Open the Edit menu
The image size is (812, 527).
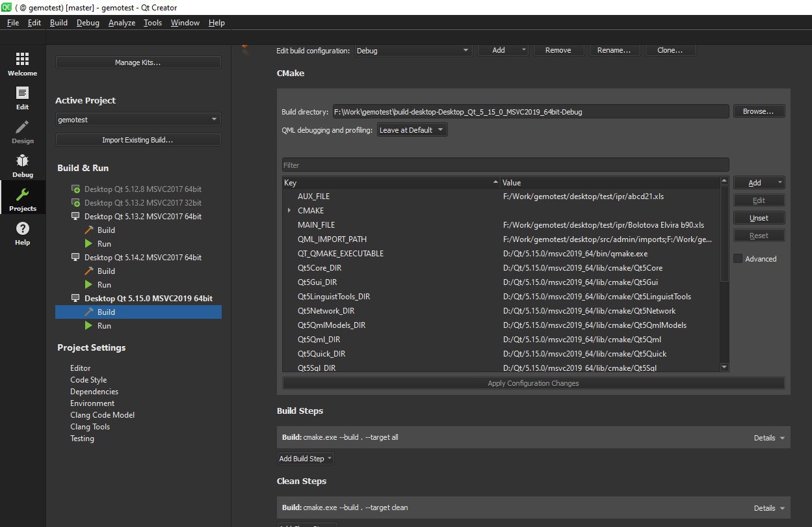point(34,23)
